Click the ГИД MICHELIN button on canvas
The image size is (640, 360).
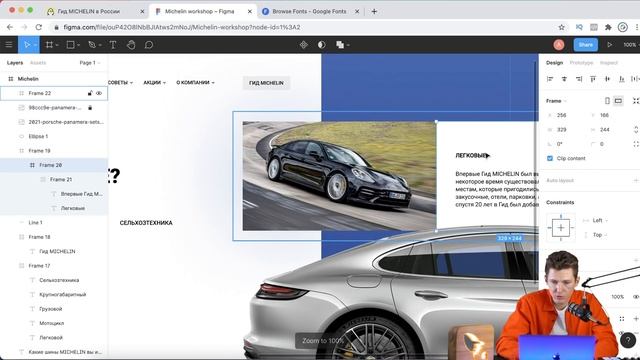[266, 83]
